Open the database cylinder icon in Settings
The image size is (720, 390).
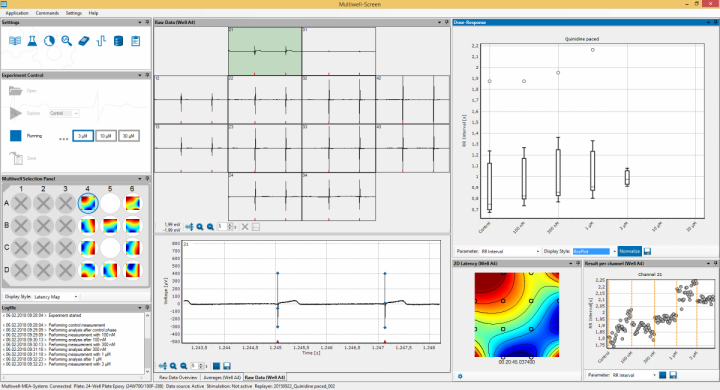118,41
